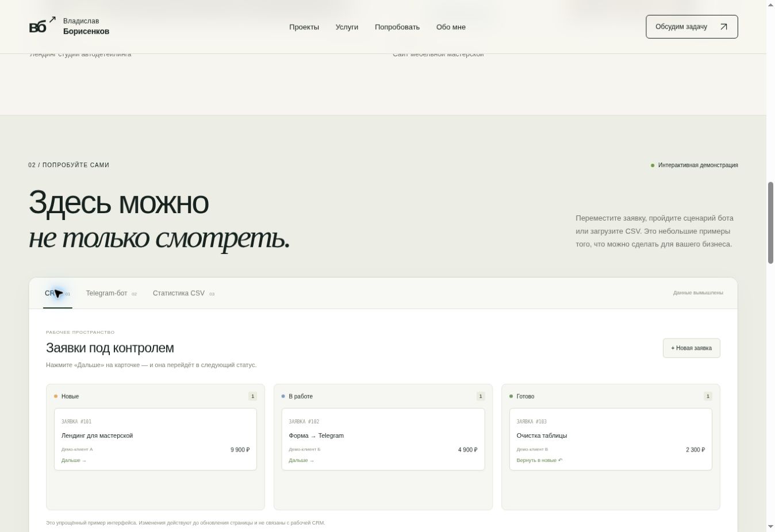
Task: Click the Обсудим задачу button
Action: point(692,27)
